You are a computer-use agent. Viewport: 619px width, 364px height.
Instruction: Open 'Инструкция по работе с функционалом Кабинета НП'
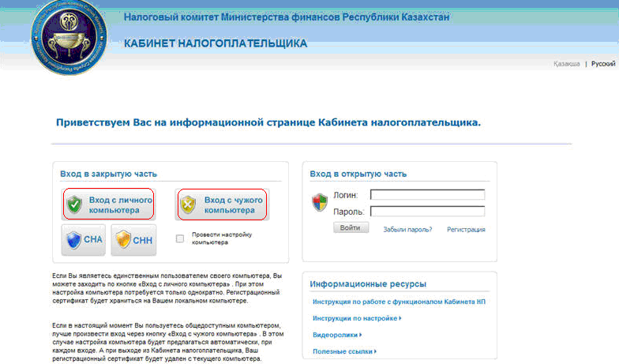(x=398, y=302)
